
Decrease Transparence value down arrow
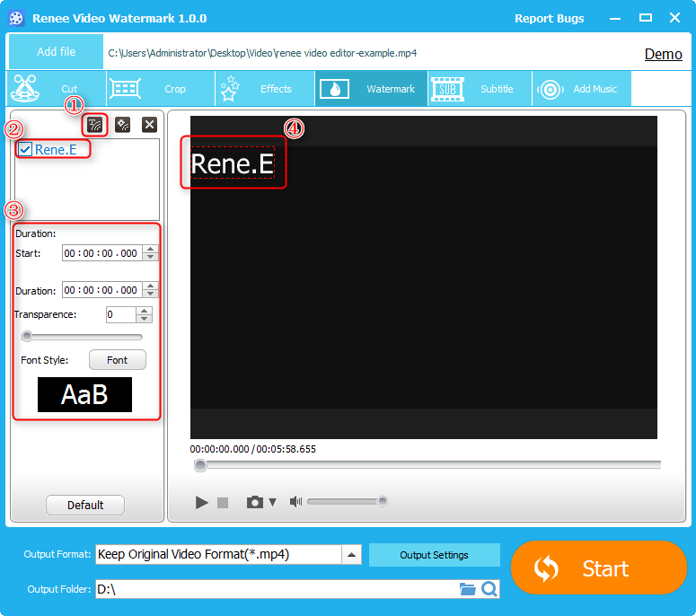[145, 319]
